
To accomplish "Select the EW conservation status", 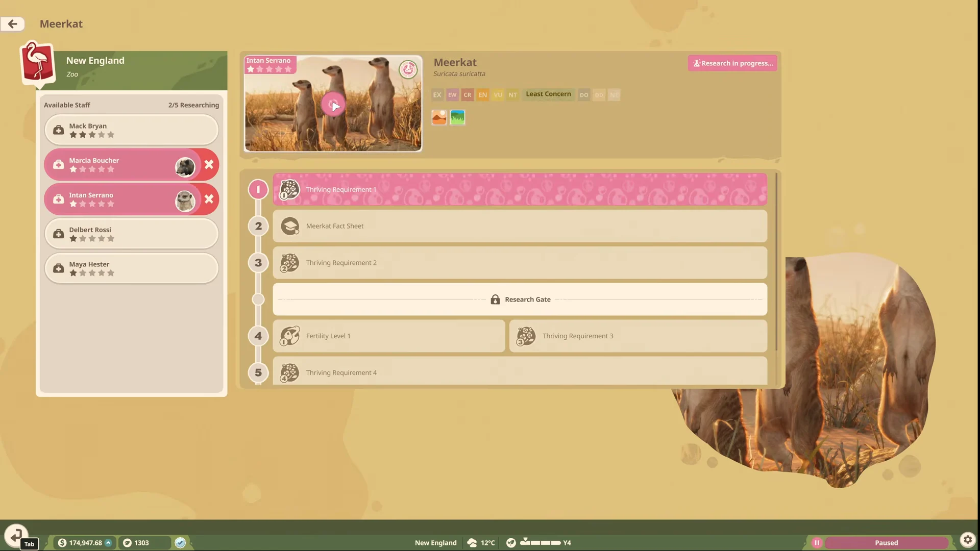I will (x=452, y=95).
